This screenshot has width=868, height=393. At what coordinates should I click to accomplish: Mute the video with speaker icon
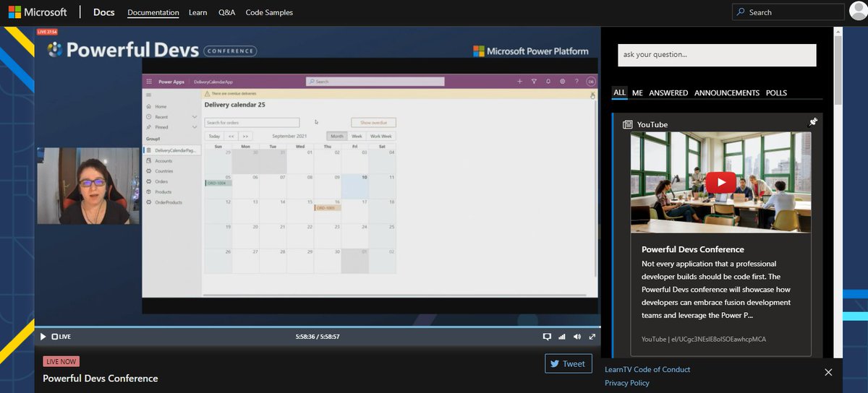577,337
